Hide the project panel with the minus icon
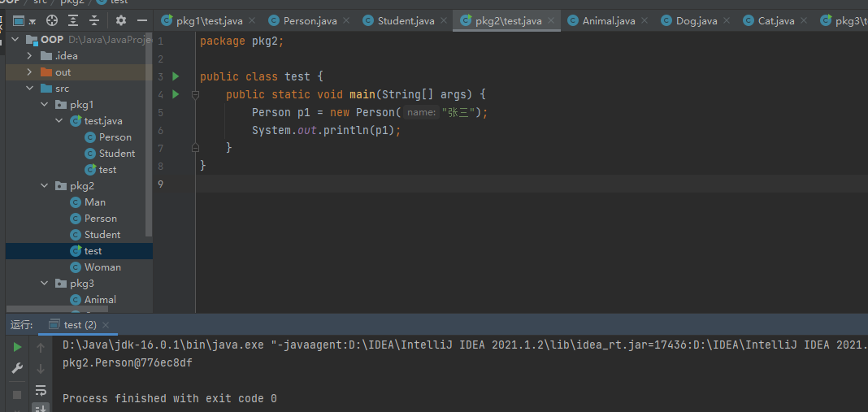The width and height of the screenshot is (868, 412). [x=142, y=21]
